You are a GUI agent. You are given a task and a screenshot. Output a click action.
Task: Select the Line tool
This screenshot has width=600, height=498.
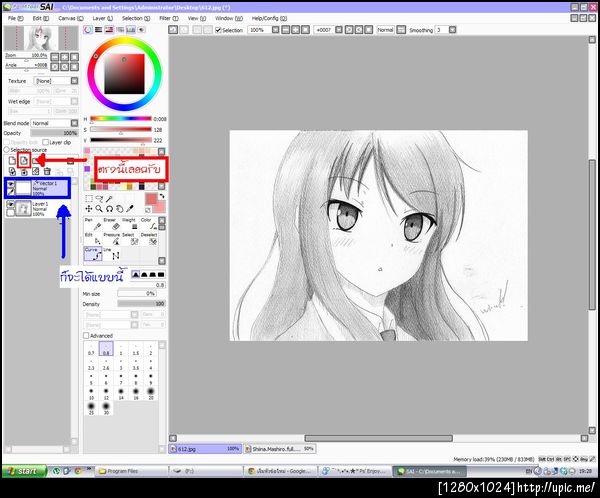tap(111, 254)
